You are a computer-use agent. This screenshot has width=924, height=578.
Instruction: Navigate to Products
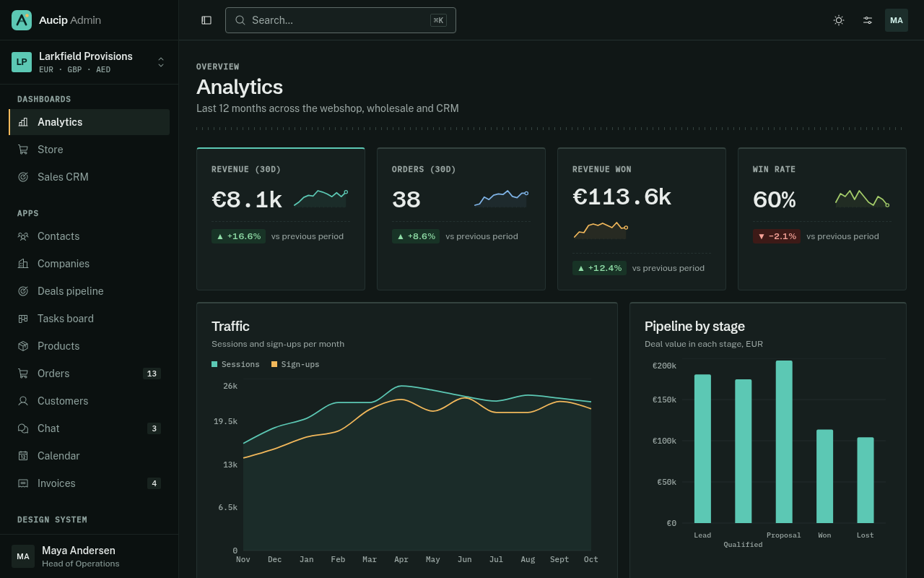tap(89, 346)
